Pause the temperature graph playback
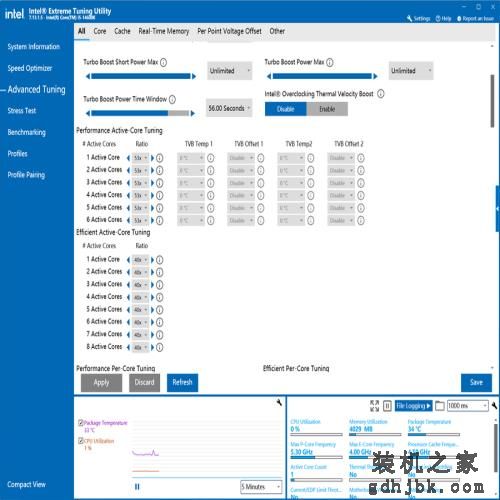Image resolution: width=500 pixels, height=500 pixels. click(137, 487)
